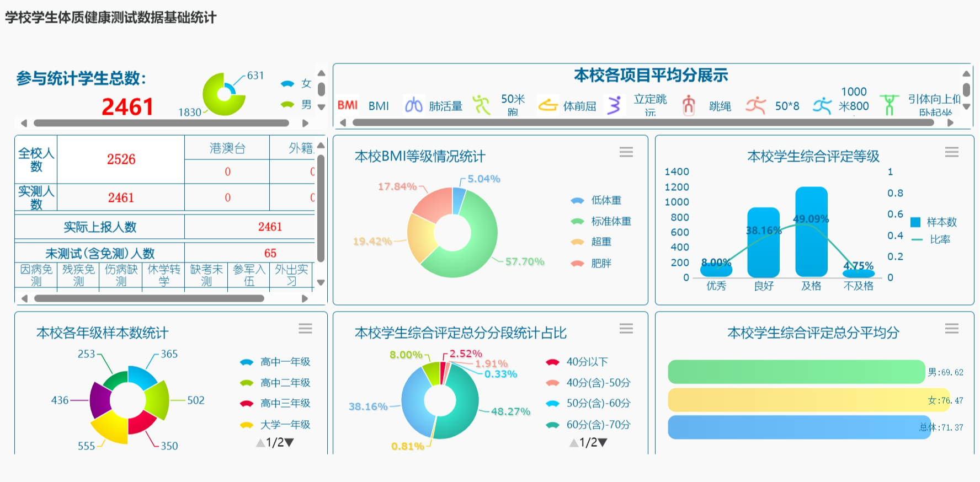
Task: Click the BMI icon in average scores
Action: 348,105
